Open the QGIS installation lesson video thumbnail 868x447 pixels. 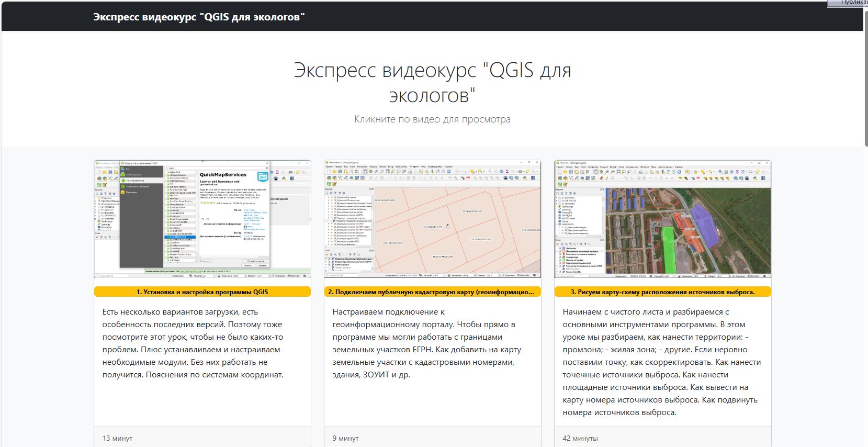[202, 219]
